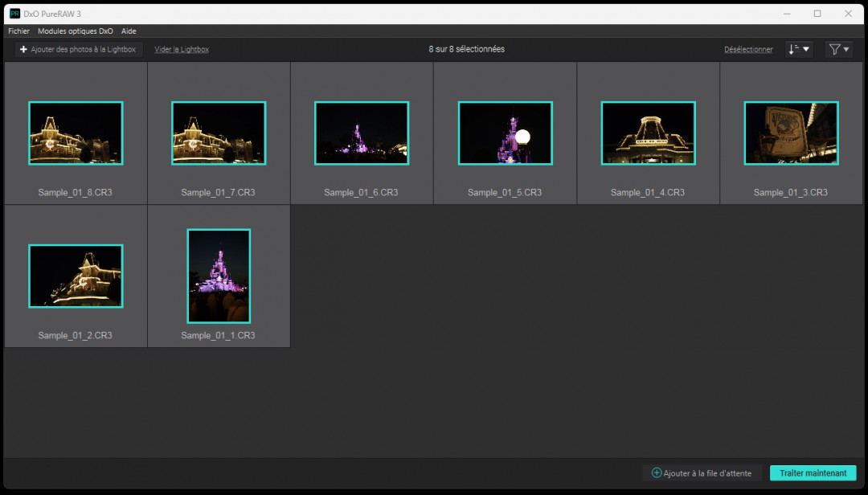Click the Sample_01_1.CR3 file name
Screen dimensions: 868x495
tap(218, 336)
